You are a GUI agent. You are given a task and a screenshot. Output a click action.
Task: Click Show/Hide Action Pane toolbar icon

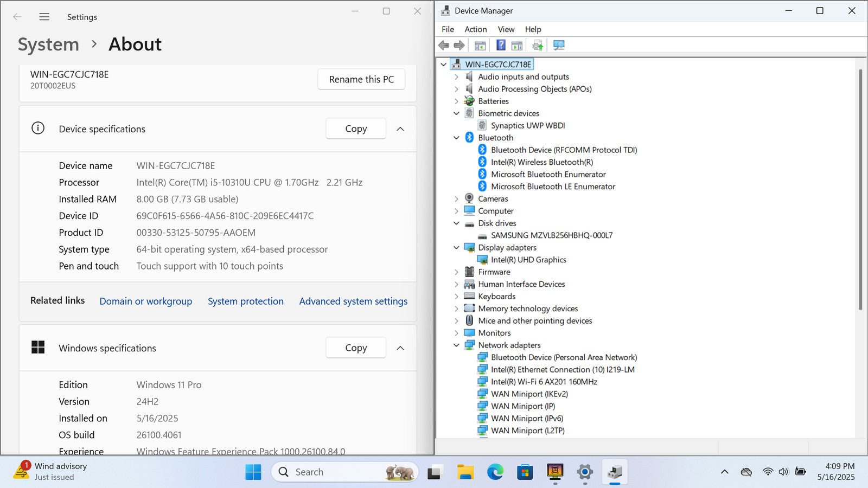click(x=517, y=46)
